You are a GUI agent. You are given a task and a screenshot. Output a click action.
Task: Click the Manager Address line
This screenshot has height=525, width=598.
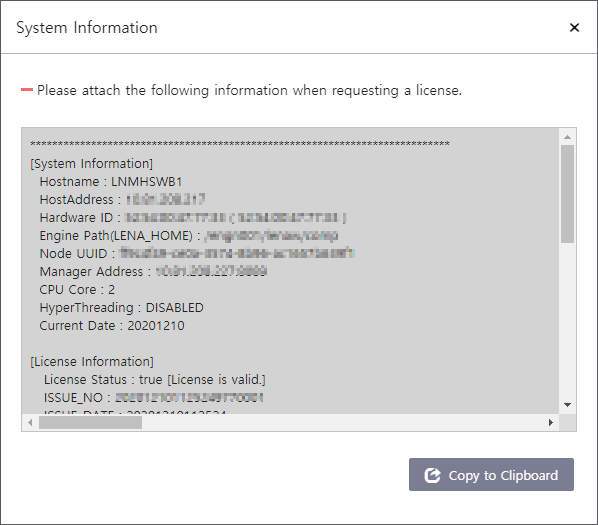153,271
